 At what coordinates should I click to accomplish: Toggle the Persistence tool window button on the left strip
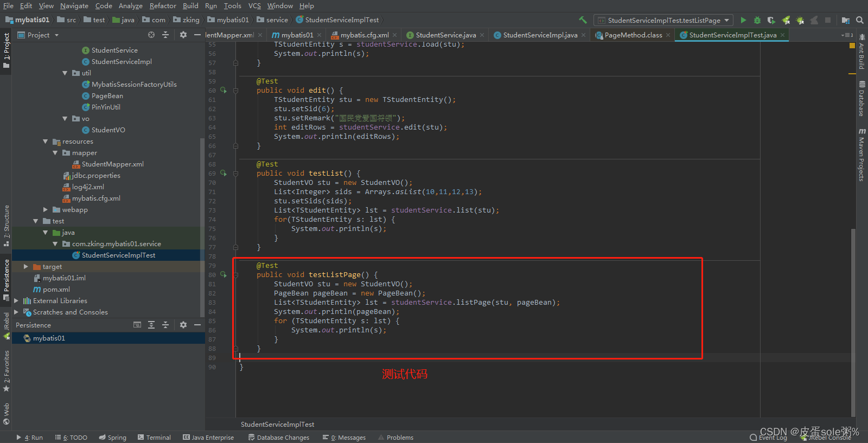6,280
